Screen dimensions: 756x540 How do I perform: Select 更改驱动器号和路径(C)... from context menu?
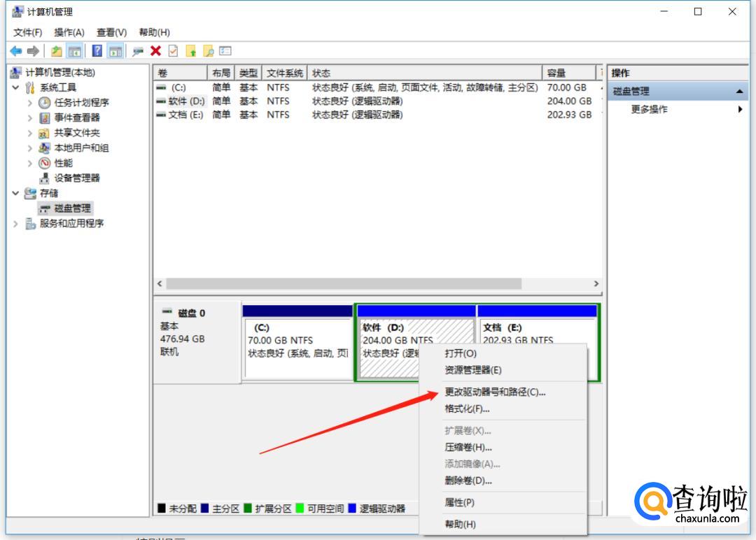(495, 392)
